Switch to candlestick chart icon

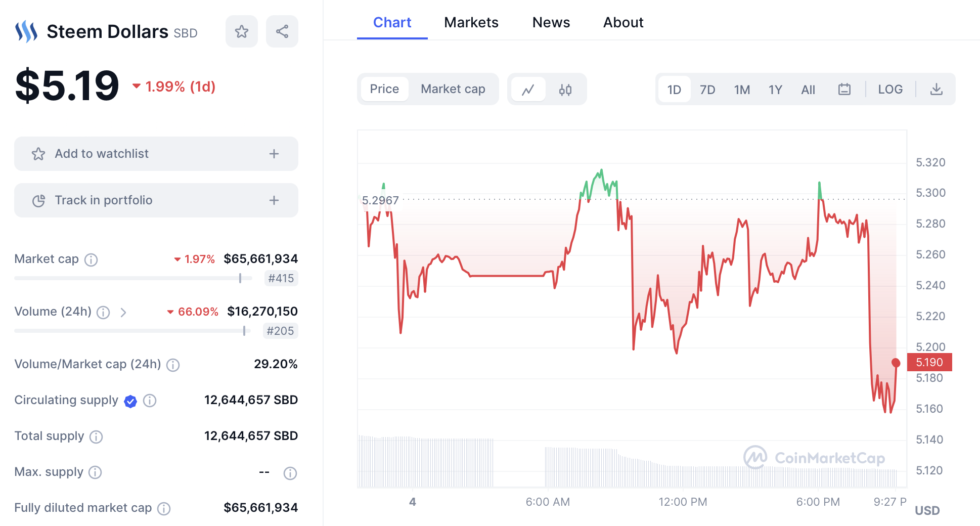pyautogui.click(x=565, y=90)
